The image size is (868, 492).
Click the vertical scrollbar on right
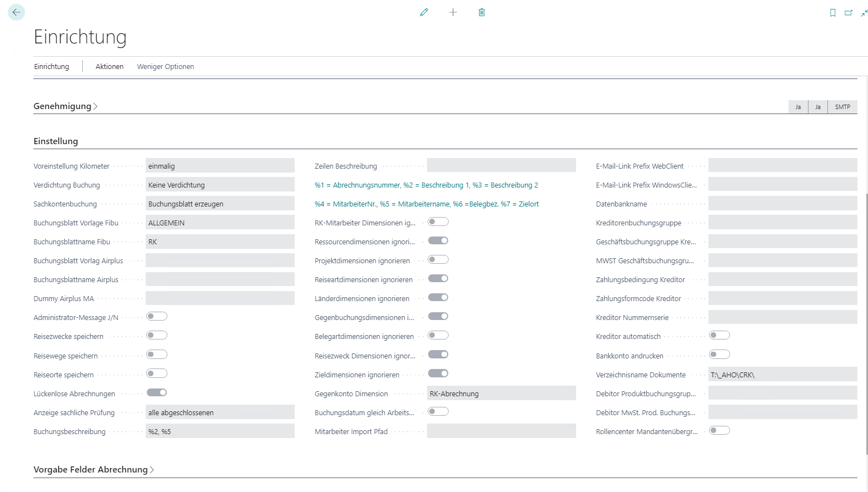point(866,323)
